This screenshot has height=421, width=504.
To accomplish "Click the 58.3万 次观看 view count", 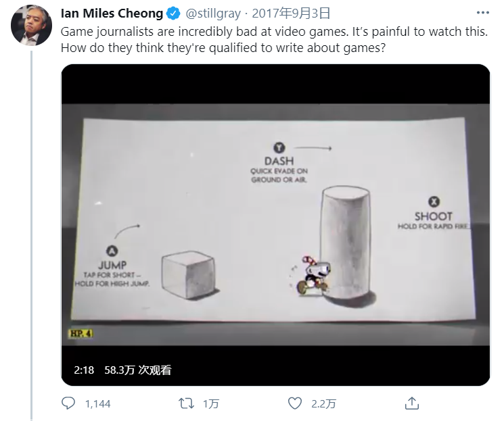I will (x=138, y=370).
